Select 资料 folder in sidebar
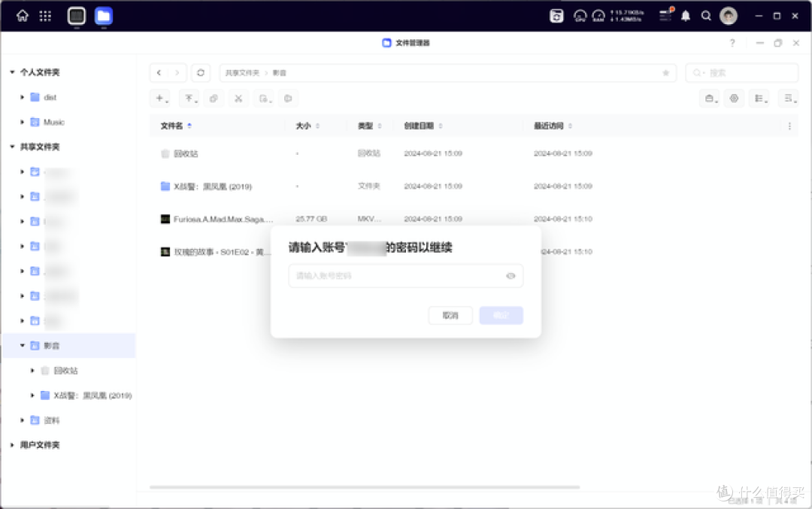 click(51, 420)
